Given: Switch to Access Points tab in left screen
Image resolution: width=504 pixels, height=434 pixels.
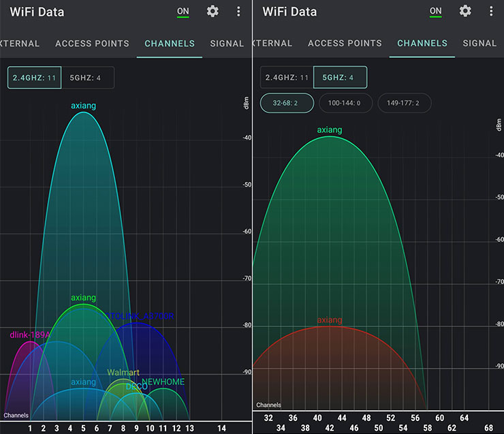Looking at the screenshot, I should coord(92,44).
